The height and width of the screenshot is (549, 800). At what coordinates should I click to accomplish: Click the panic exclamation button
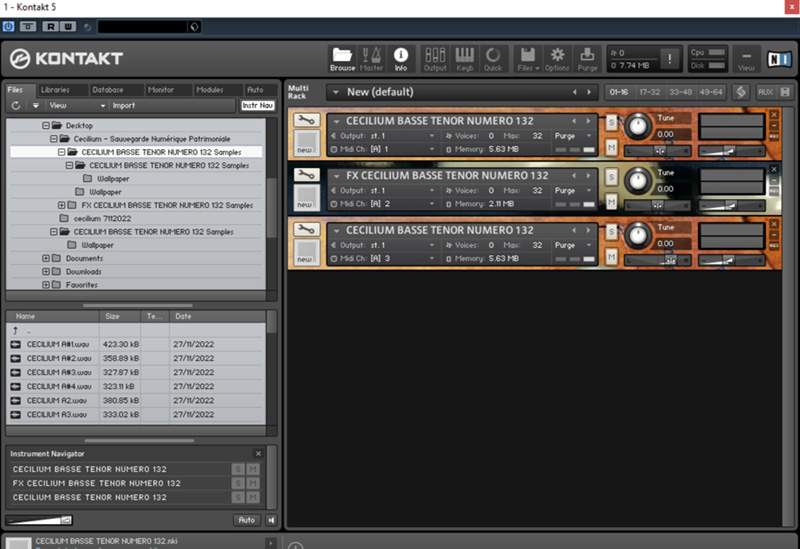pyautogui.click(x=669, y=59)
